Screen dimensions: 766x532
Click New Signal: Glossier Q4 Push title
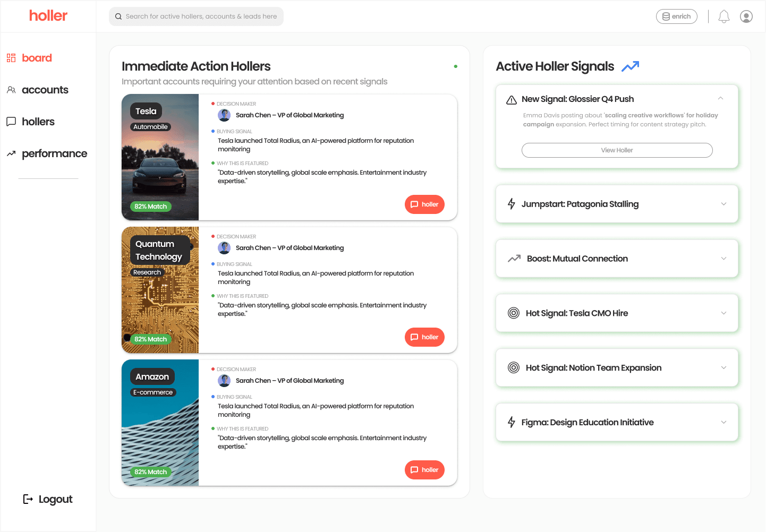tap(578, 99)
